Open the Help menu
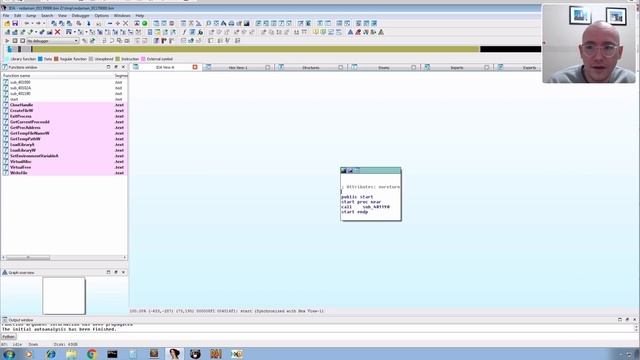Viewport: 640px width, 360px height. (x=140, y=16)
